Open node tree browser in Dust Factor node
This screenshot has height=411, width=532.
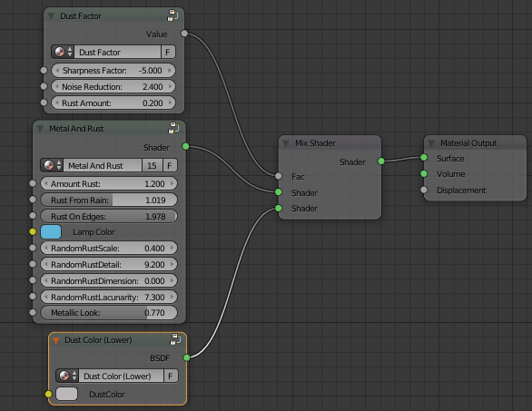tap(64, 53)
